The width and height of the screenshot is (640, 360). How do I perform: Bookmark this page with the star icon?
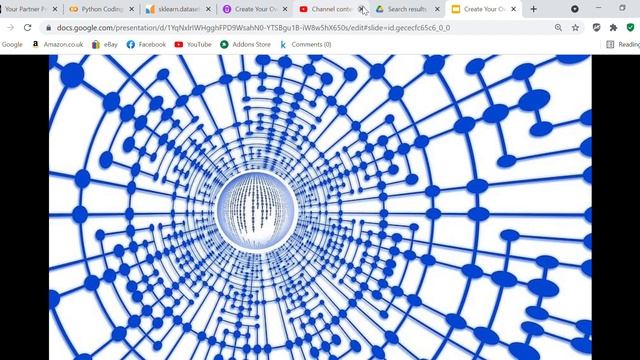click(575, 28)
